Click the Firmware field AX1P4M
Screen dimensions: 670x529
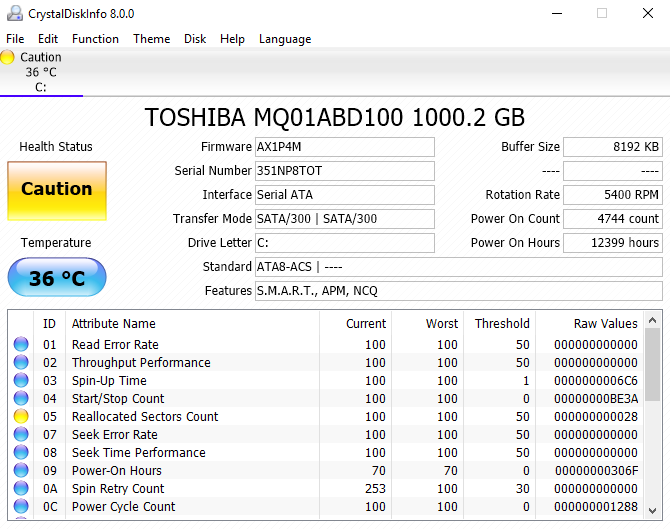(x=345, y=147)
